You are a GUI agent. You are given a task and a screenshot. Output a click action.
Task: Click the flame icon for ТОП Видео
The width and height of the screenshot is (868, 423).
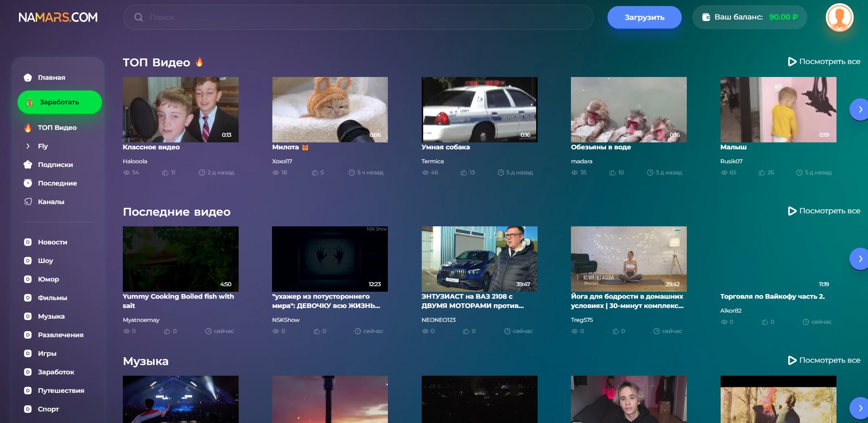click(28, 128)
